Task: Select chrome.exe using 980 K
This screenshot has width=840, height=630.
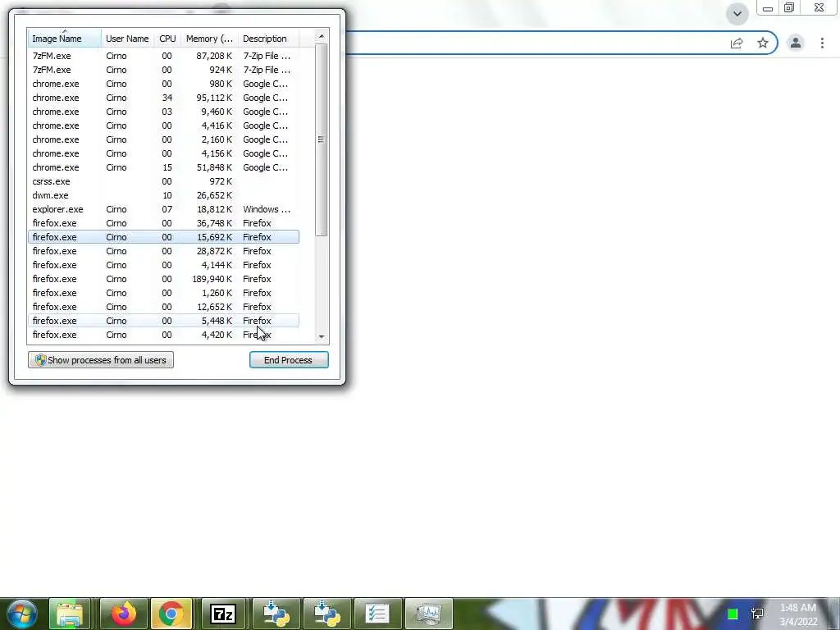Action: click(163, 84)
